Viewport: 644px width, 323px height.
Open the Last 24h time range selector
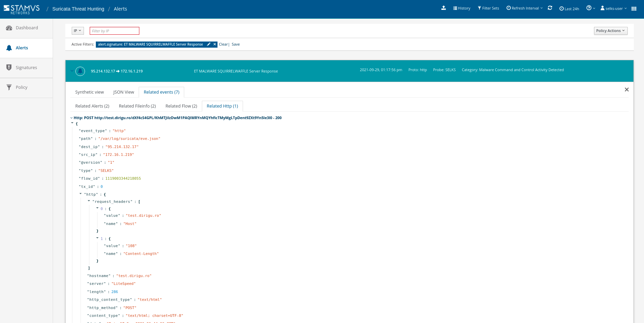[569, 8]
